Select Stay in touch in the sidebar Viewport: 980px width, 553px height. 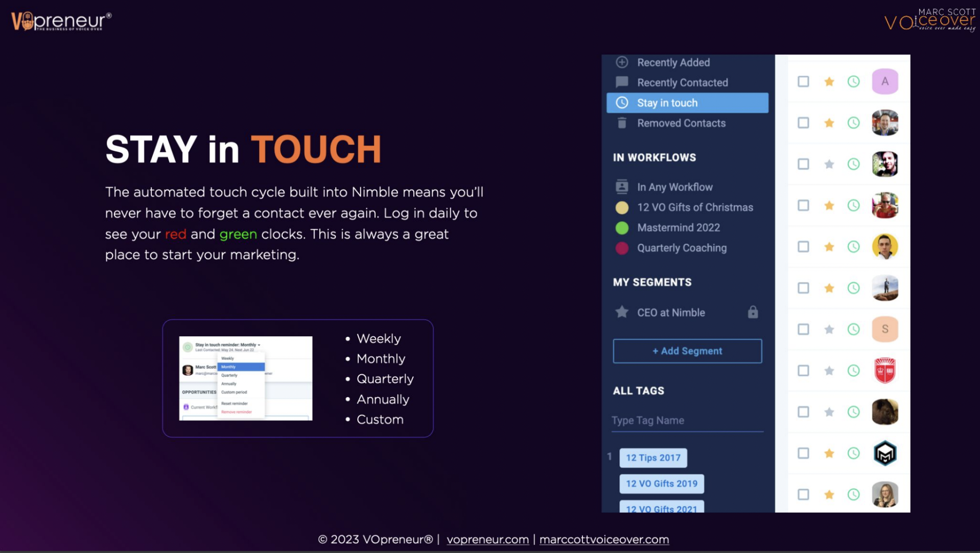pos(687,103)
